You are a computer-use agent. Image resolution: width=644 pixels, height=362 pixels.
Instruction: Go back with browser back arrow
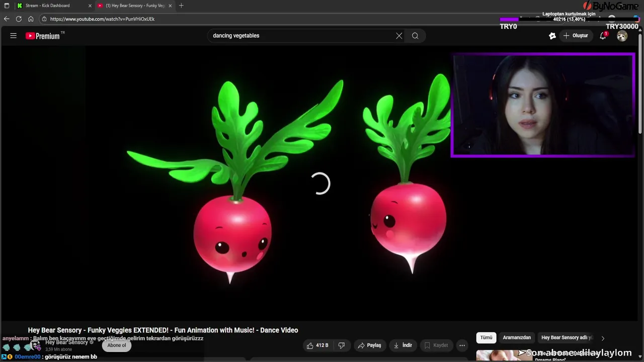pyautogui.click(x=7, y=19)
